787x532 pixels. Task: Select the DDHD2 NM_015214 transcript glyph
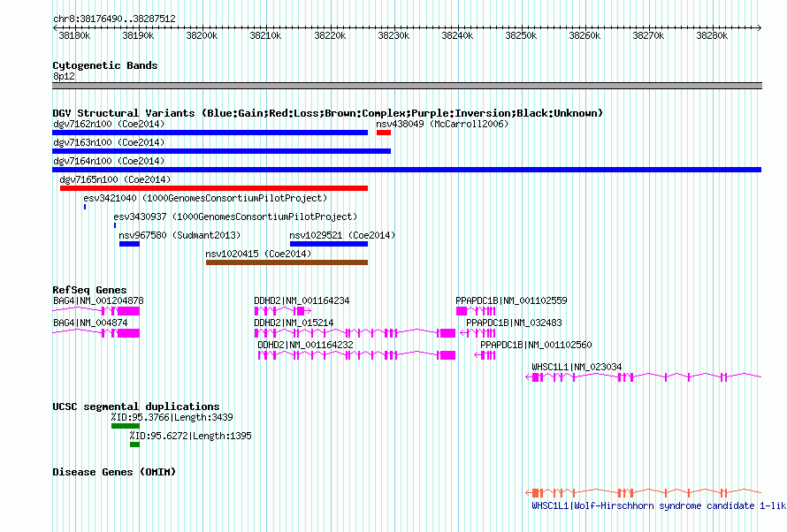click(x=355, y=333)
